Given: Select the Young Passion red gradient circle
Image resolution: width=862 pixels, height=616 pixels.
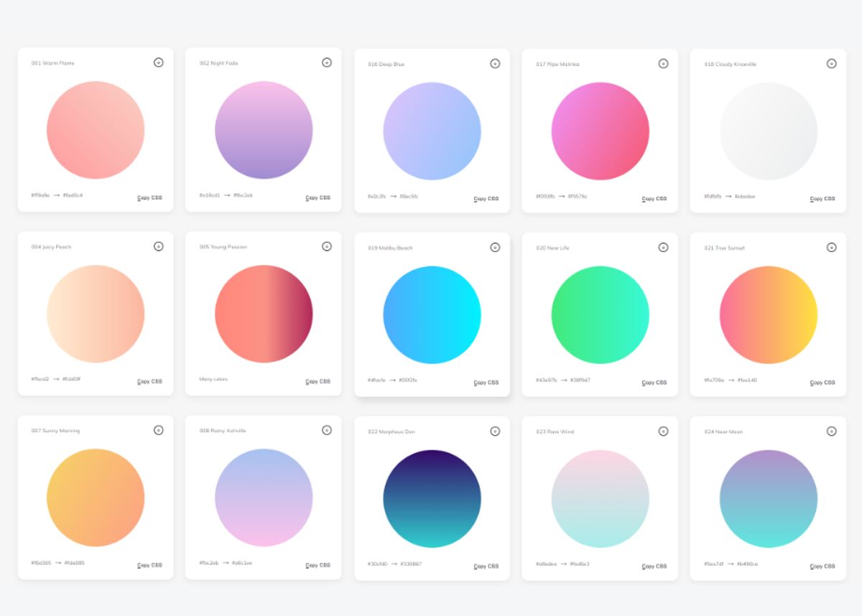Looking at the screenshot, I should [264, 314].
